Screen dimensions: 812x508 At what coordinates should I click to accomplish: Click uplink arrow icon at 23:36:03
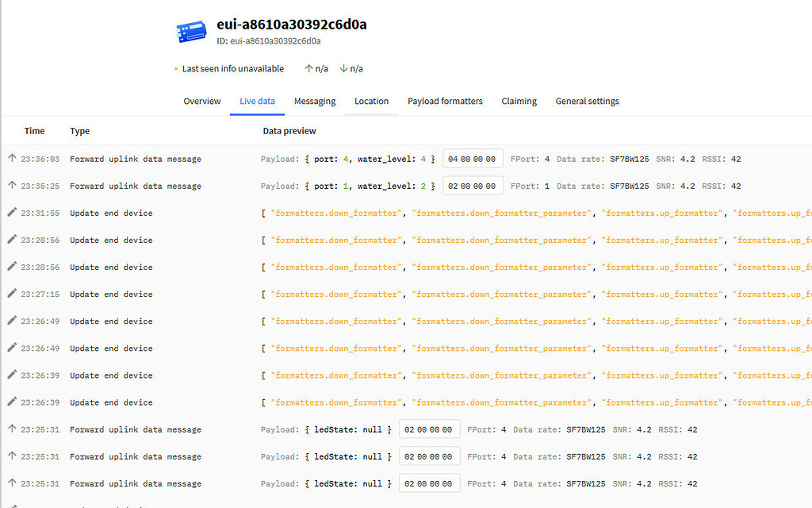[12, 159]
